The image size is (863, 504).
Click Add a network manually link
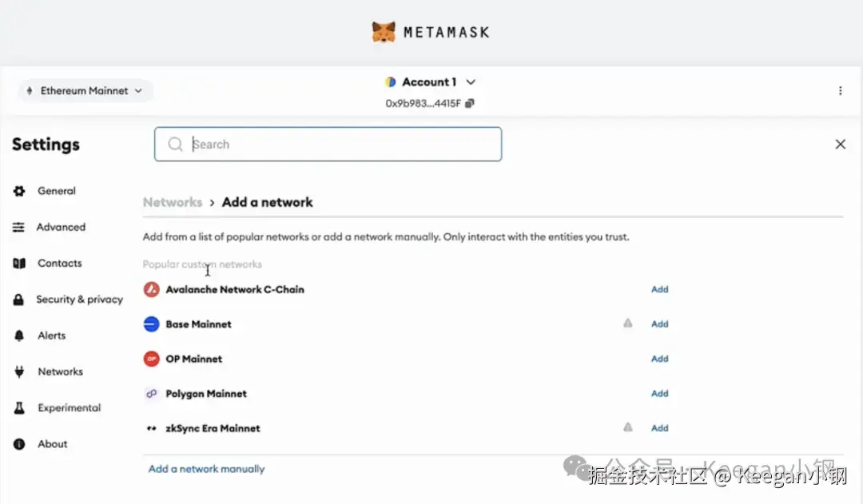206,469
